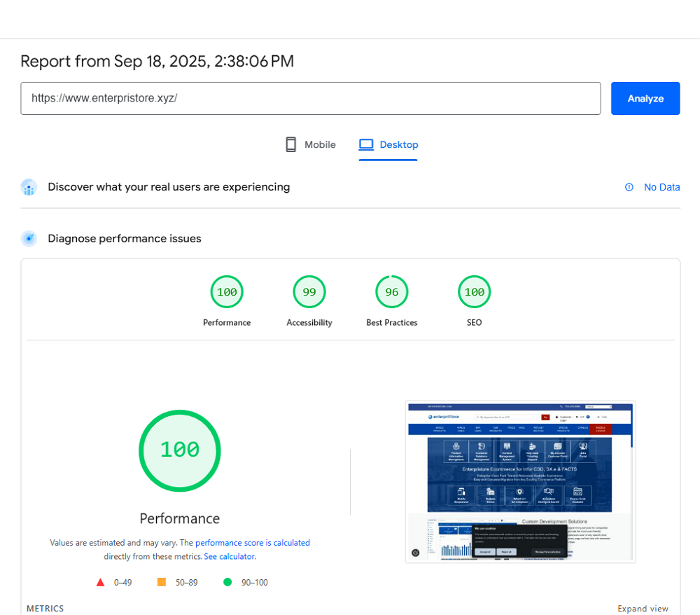
Task: Open the 'See calculator' link
Action: point(230,557)
